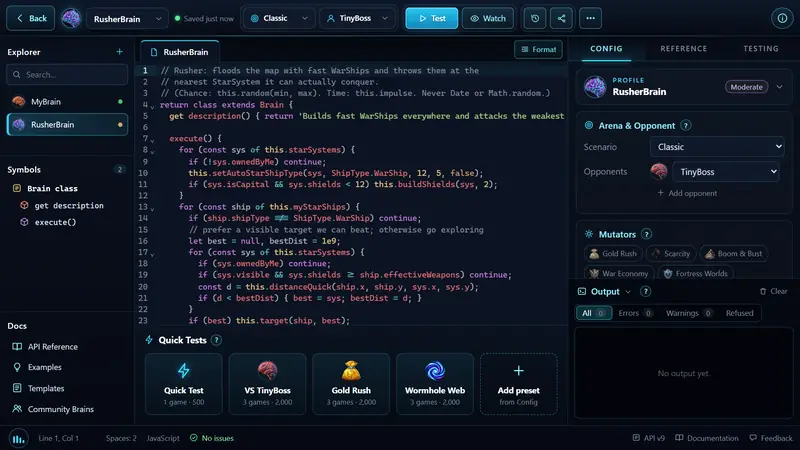The width and height of the screenshot is (800, 450).
Task: Open Community Brains link
Action: point(60,409)
